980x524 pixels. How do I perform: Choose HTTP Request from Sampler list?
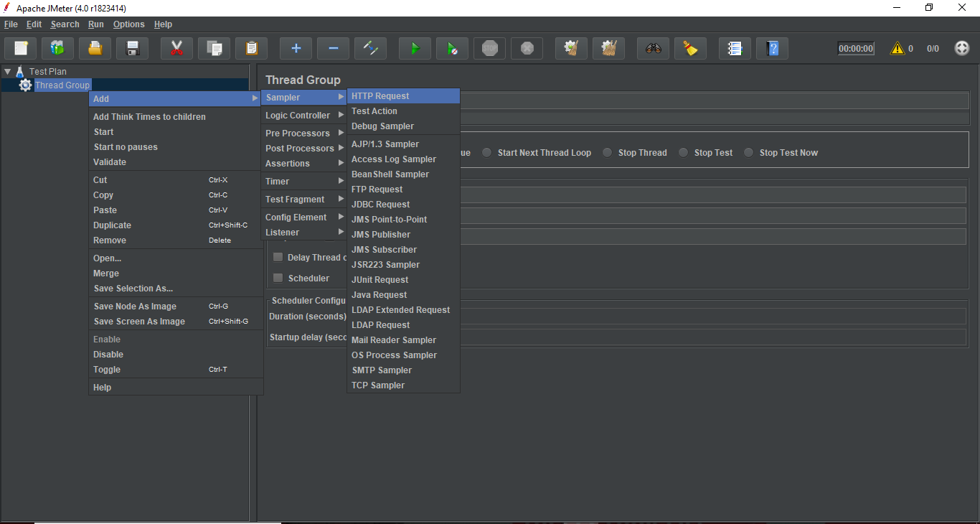(x=380, y=96)
